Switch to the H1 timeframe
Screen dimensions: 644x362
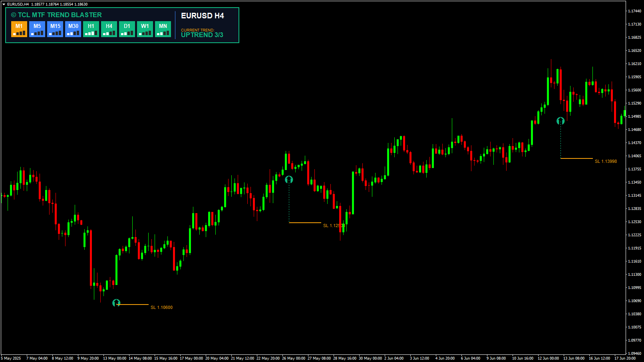click(x=91, y=29)
